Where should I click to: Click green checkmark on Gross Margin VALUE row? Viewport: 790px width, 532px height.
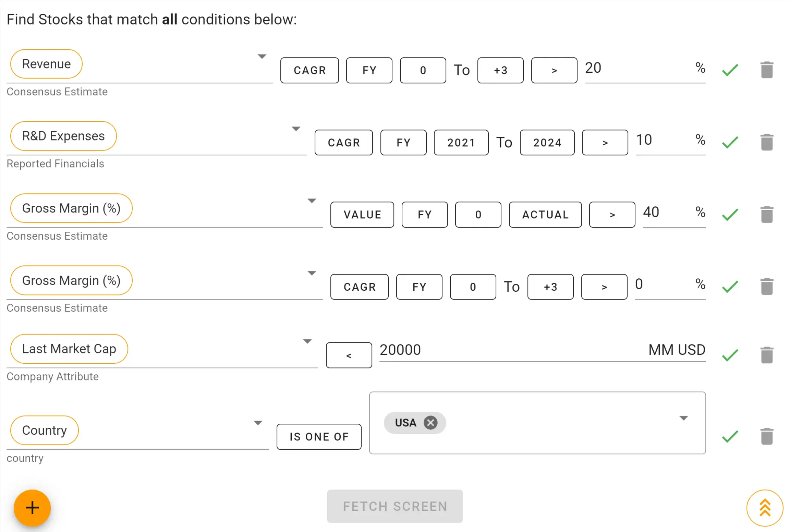(x=730, y=215)
